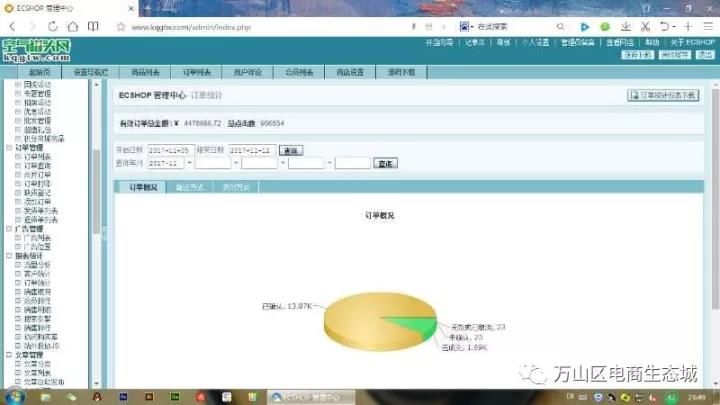Open the search engine selector dropdown

(466, 27)
